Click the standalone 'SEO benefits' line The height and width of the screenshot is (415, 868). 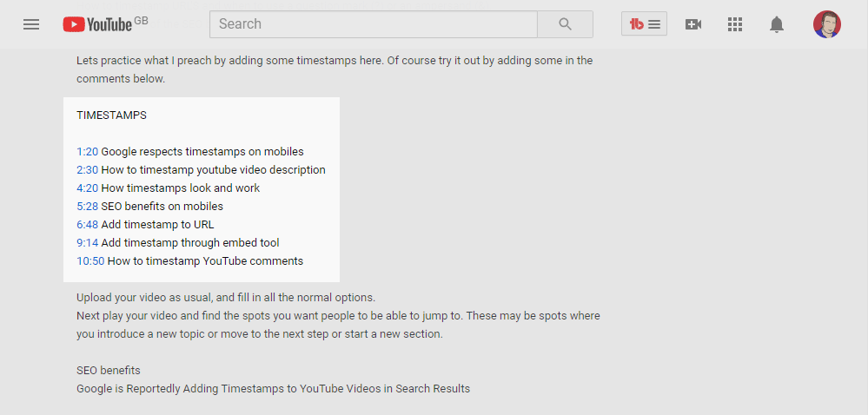point(109,370)
